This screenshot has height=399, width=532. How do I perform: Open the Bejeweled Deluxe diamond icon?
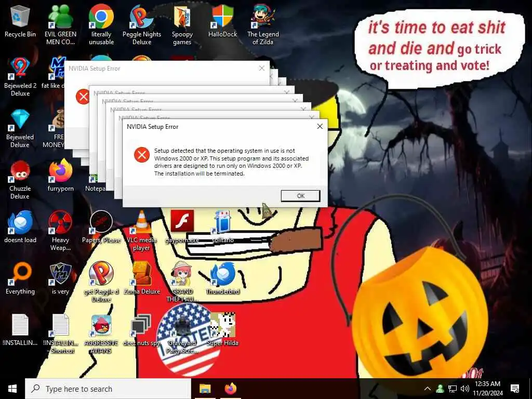click(x=20, y=128)
